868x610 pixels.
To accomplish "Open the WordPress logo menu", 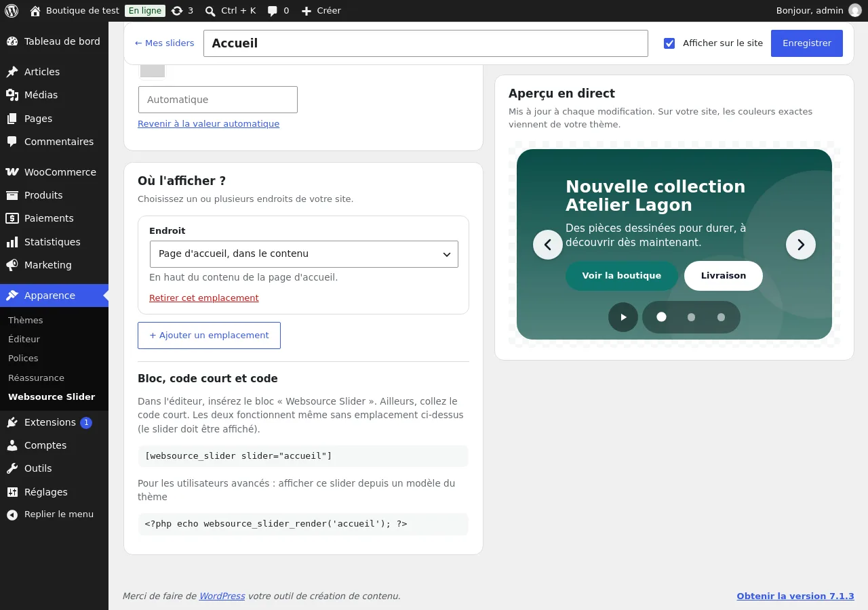I will (x=12, y=11).
